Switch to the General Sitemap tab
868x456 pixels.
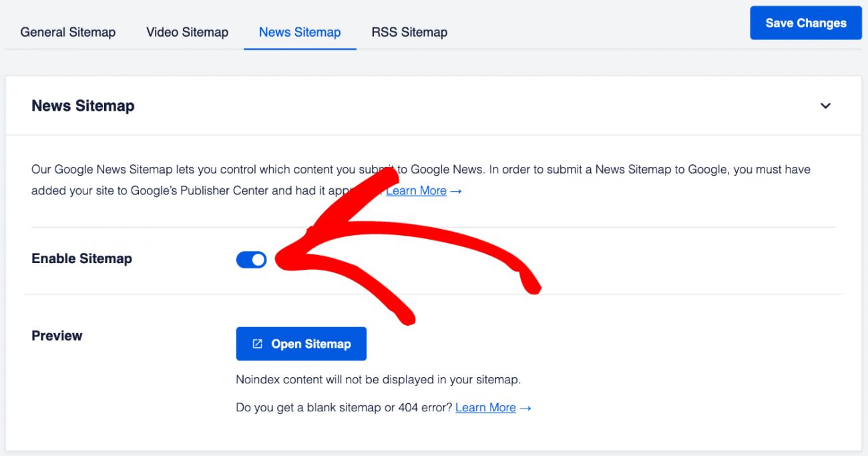(67, 31)
